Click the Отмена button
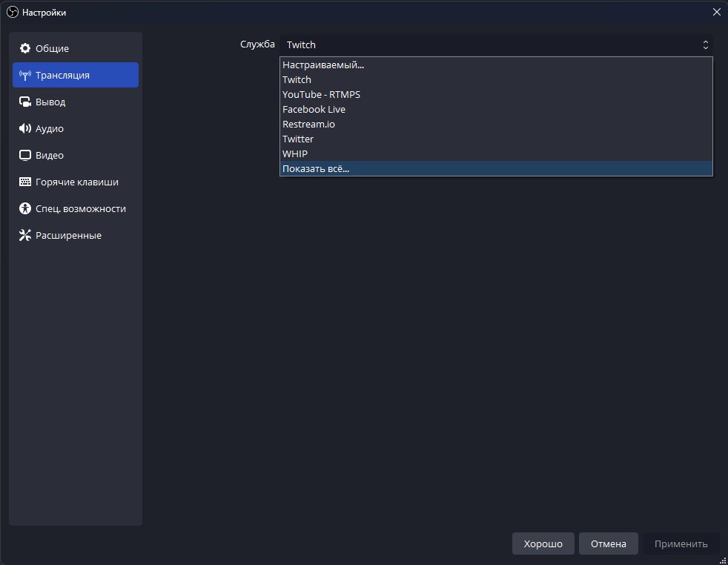This screenshot has width=728, height=565. click(608, 543)
